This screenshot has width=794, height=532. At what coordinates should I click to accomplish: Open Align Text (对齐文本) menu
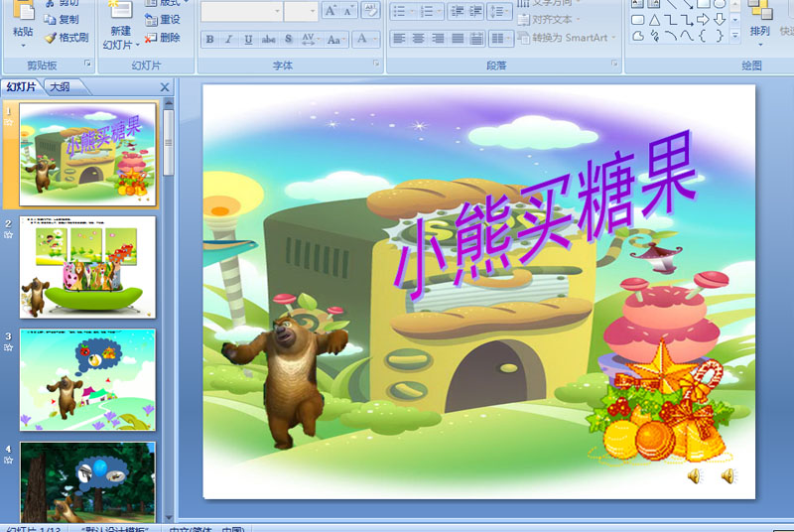click(x=549, y=20)
